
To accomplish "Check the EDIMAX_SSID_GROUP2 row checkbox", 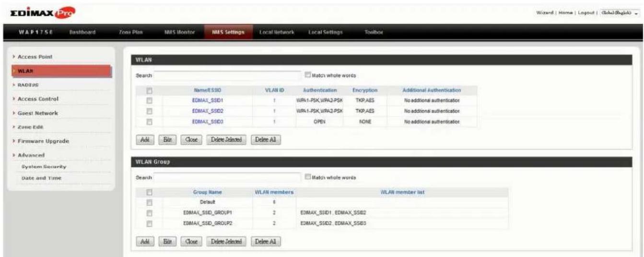I will pyautogui.click(x=150, y=223).
